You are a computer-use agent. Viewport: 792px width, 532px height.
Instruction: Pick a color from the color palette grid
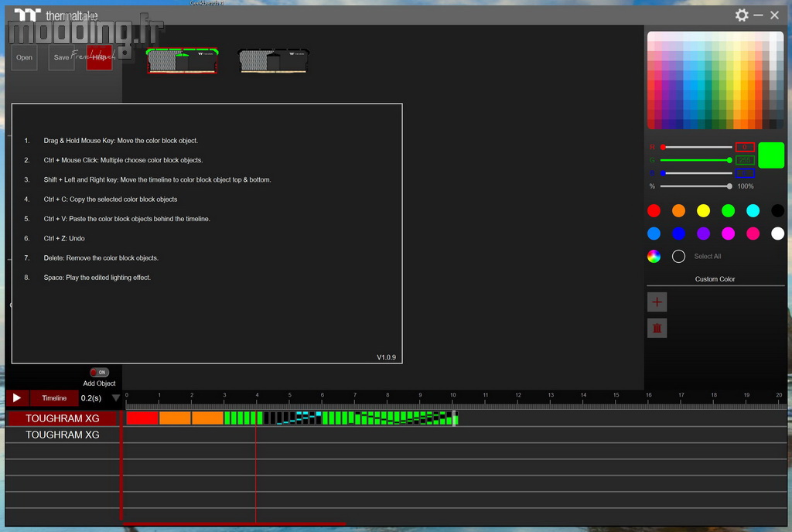pyautogui.click(x=715, y=80)
